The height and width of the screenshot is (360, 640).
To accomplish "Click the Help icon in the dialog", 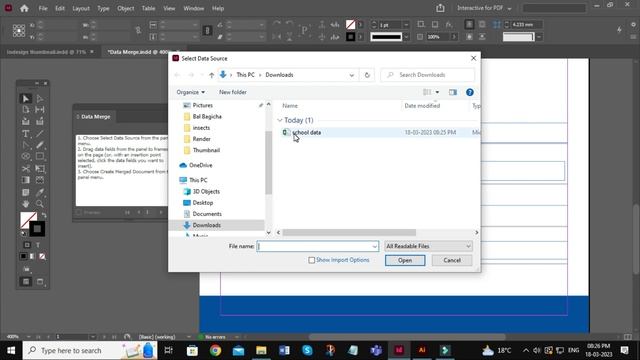I will (x=469, y=92).
